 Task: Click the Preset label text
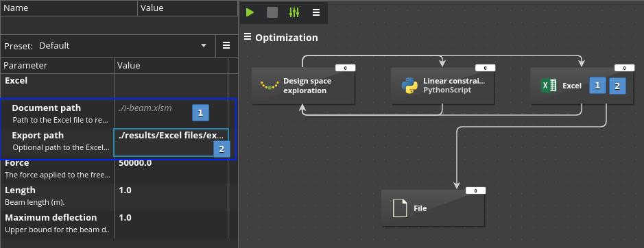(x=19, y=46)
